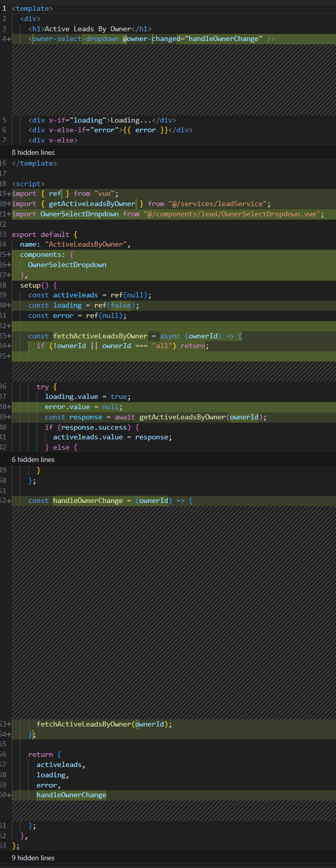The image size is (336, 868).
Task: Click the opening script tag
Action: (28, 184)
